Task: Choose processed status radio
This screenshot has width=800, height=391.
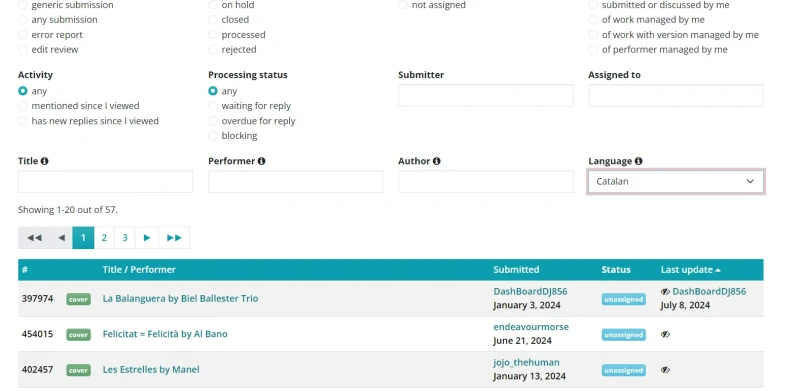Action: click(x=213, y=35)
